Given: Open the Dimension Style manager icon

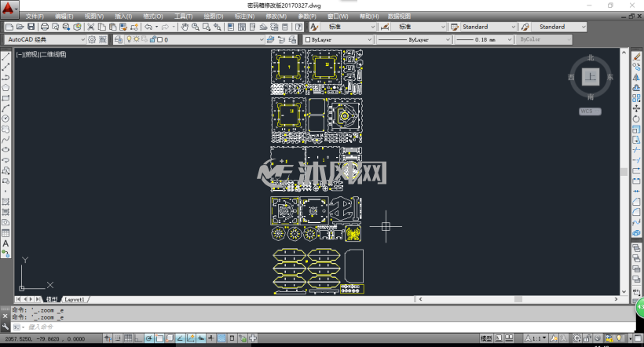Looking at the screenshot, I should coord(385,27).
